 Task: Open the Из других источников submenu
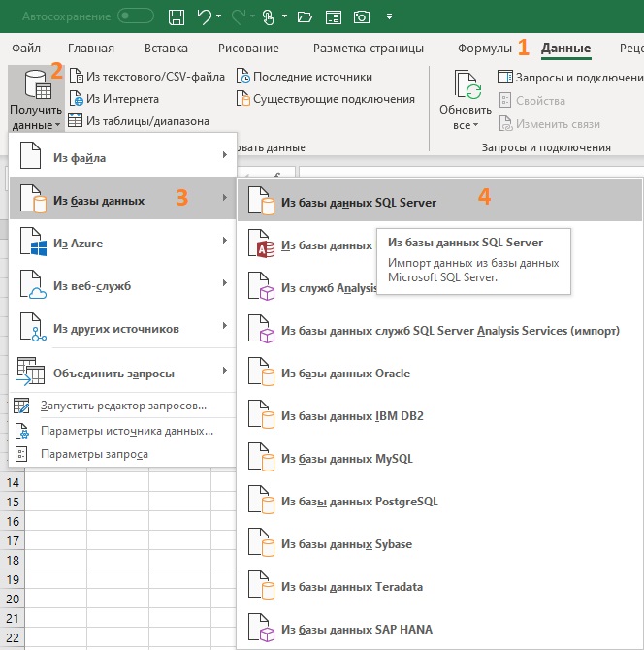click(122, 326)
